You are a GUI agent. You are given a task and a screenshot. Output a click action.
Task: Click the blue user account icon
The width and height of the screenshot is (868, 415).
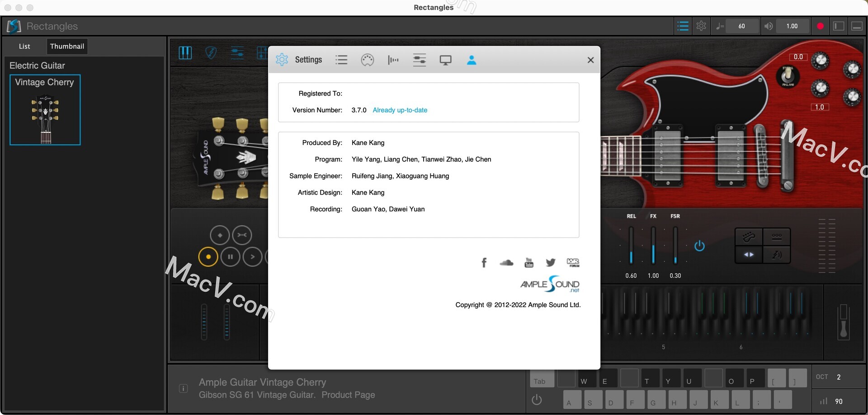(472, 60)
